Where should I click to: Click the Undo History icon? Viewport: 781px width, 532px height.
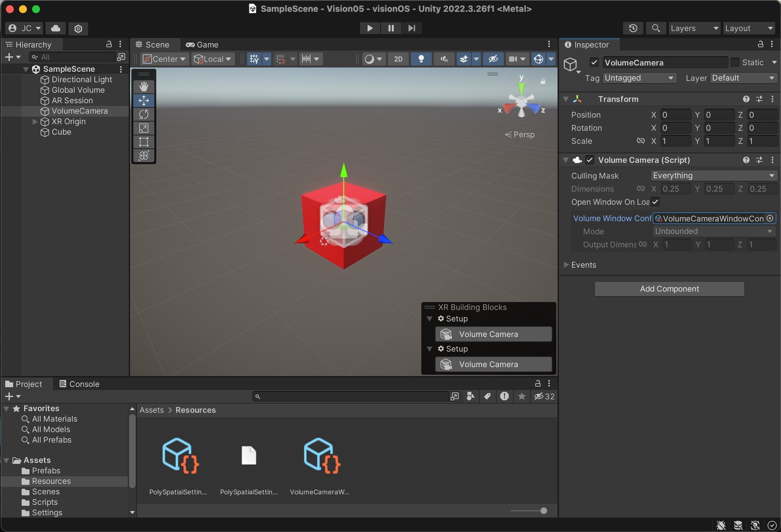pos(633,28)
